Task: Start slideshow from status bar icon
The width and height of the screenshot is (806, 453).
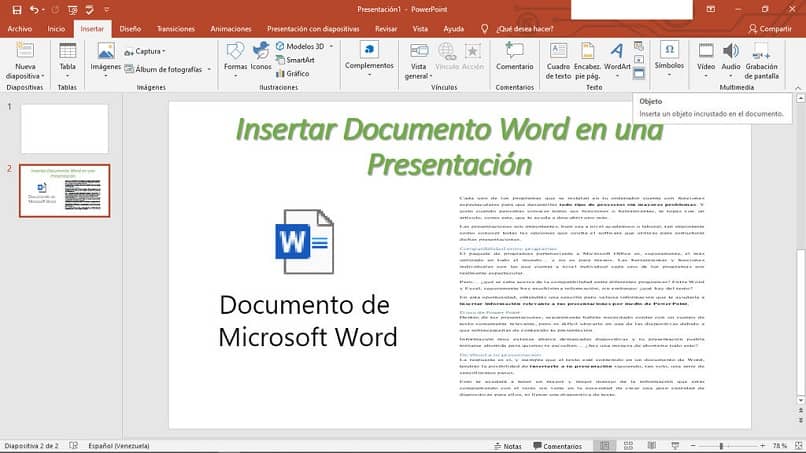Action: [675, 446]
